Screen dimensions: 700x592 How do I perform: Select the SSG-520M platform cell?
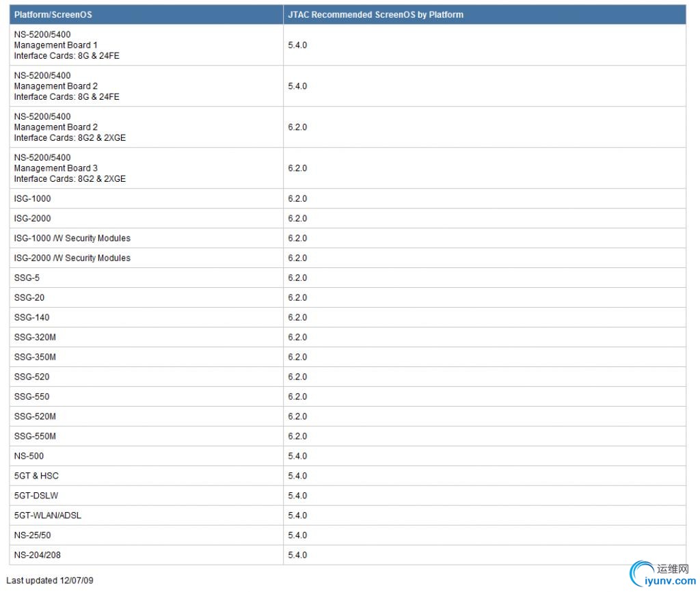pos(146,416)
